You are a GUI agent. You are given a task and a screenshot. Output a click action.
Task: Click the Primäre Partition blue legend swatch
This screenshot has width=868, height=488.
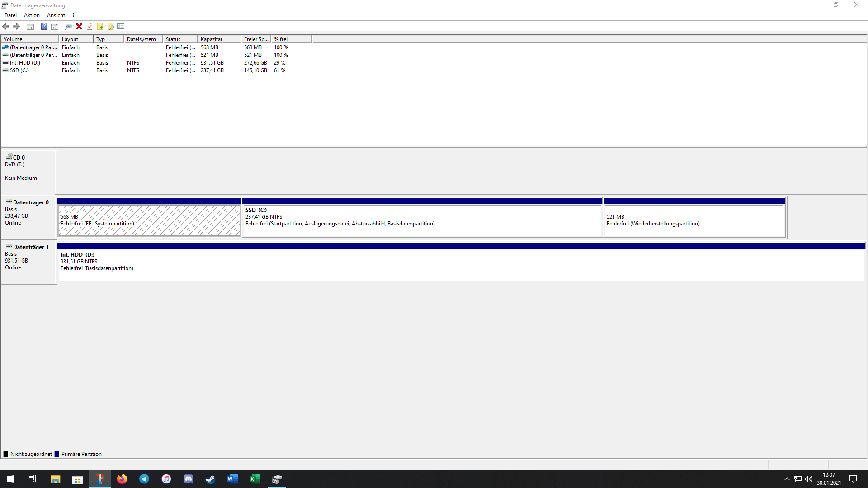coord(57,454)
